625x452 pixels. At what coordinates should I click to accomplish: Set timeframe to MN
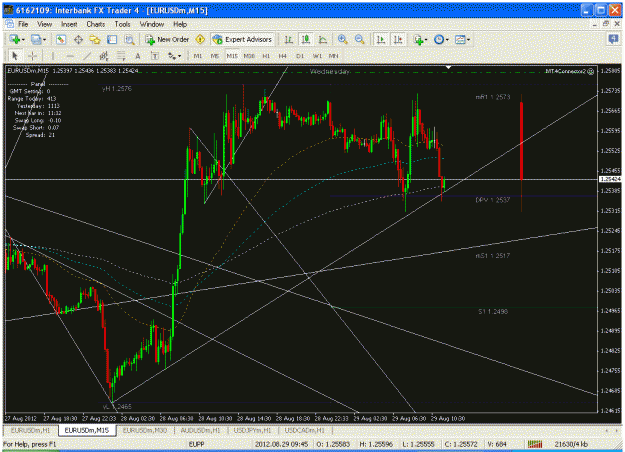click(334, 56)
